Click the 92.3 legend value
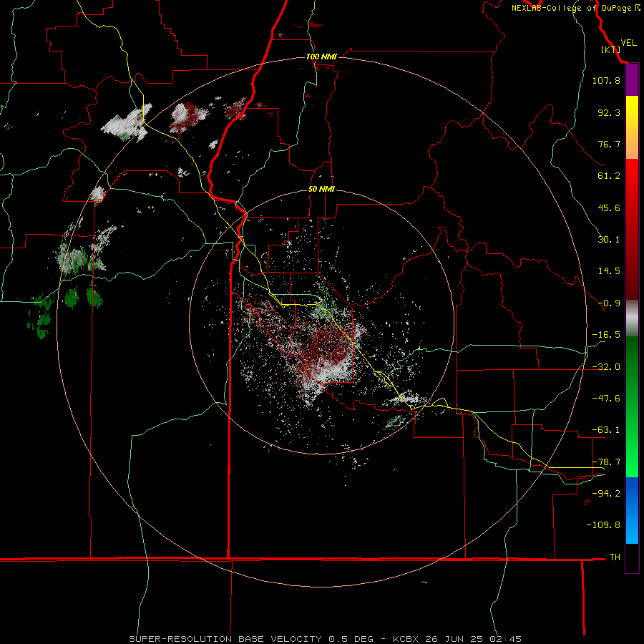The width and height of the screenshot is (644, 644). (x=609, y=112)
